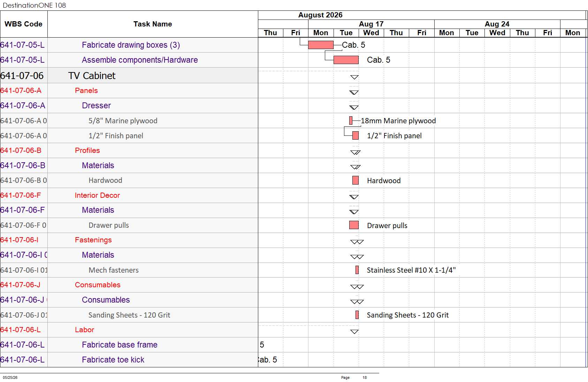Select the Aug 24 week header
Screen dimensions: 588x382
(x=497, y=24)
